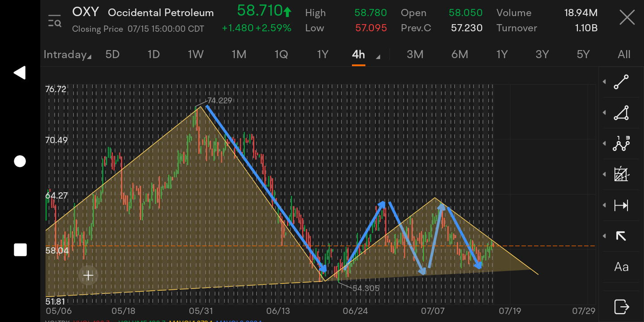Select the All time range
The width and height of the screenshot is (644, 322).
pos(624,55)
